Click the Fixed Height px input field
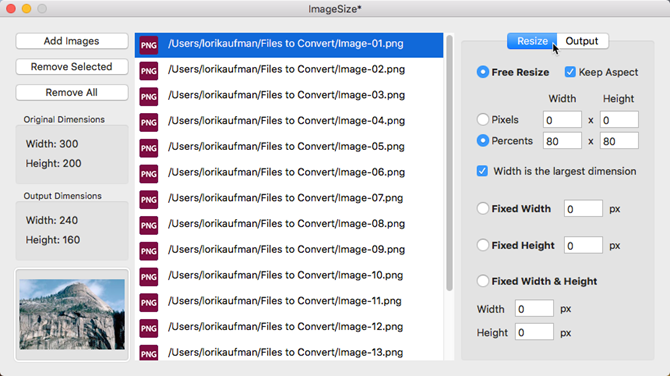670x376 pixels. click(583, 245)
